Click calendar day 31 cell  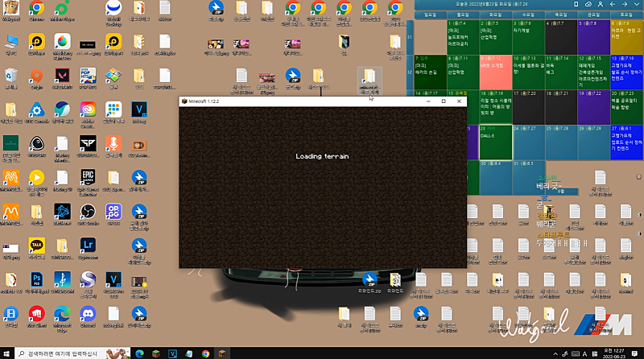(x=529, y=177)
